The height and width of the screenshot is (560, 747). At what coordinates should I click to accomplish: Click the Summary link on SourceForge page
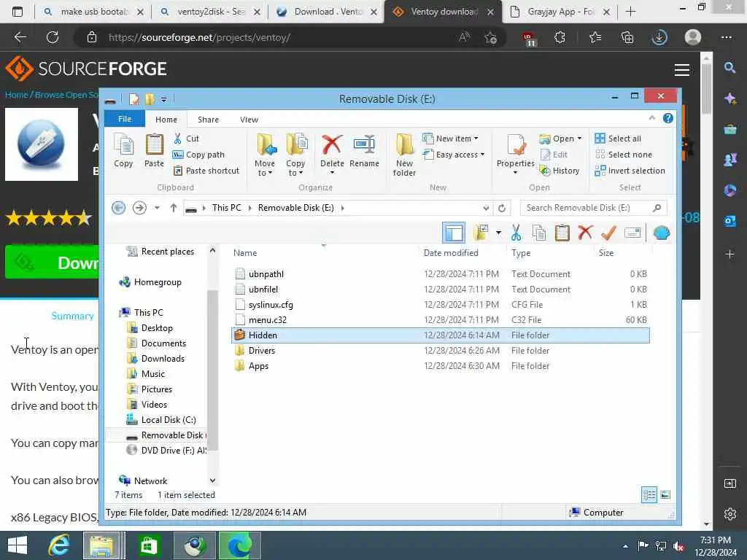[72, 316]
